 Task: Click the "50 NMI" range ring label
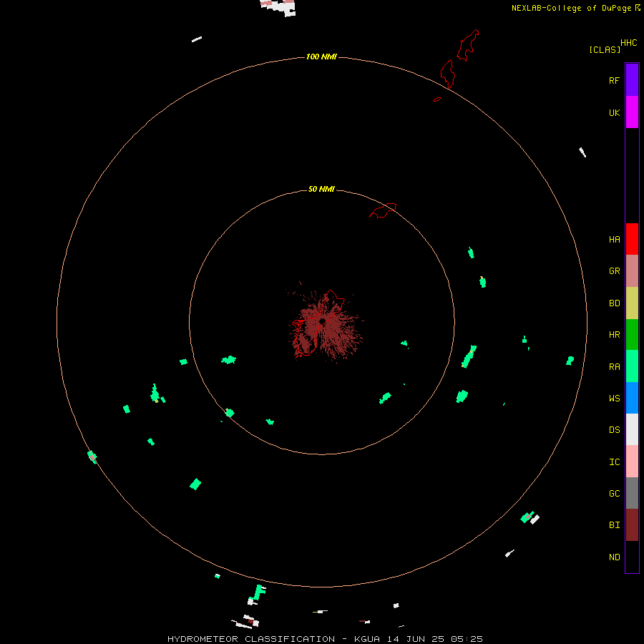coord(321,189)
